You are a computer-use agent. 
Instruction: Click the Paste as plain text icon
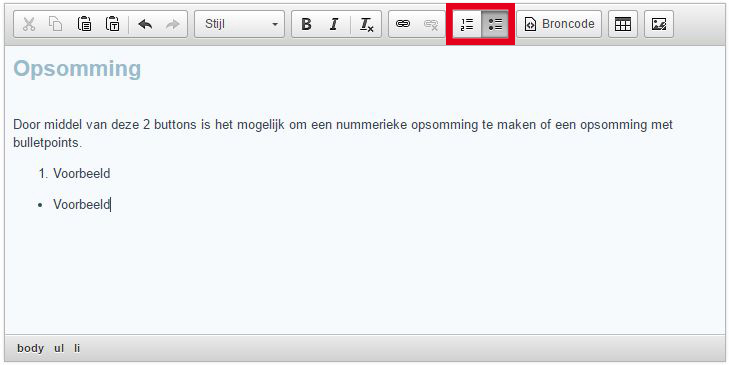[113, 24]
